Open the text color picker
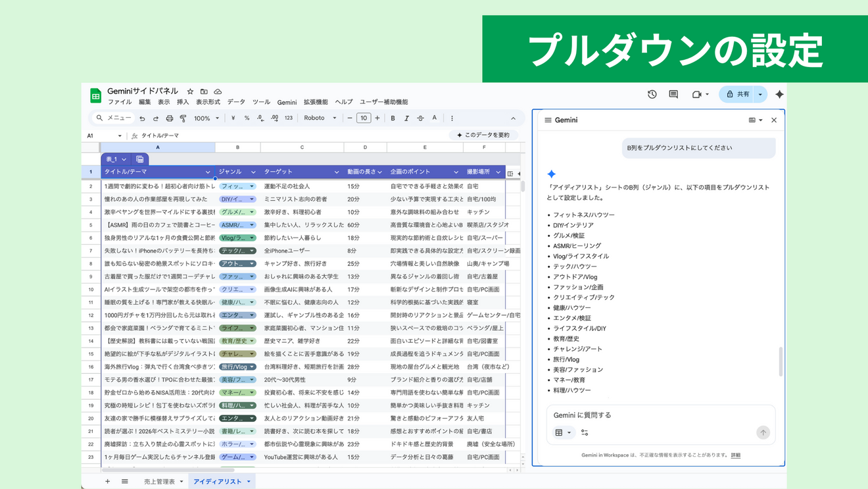The height and width of the screenshot is (489, 868). (435, 118)
